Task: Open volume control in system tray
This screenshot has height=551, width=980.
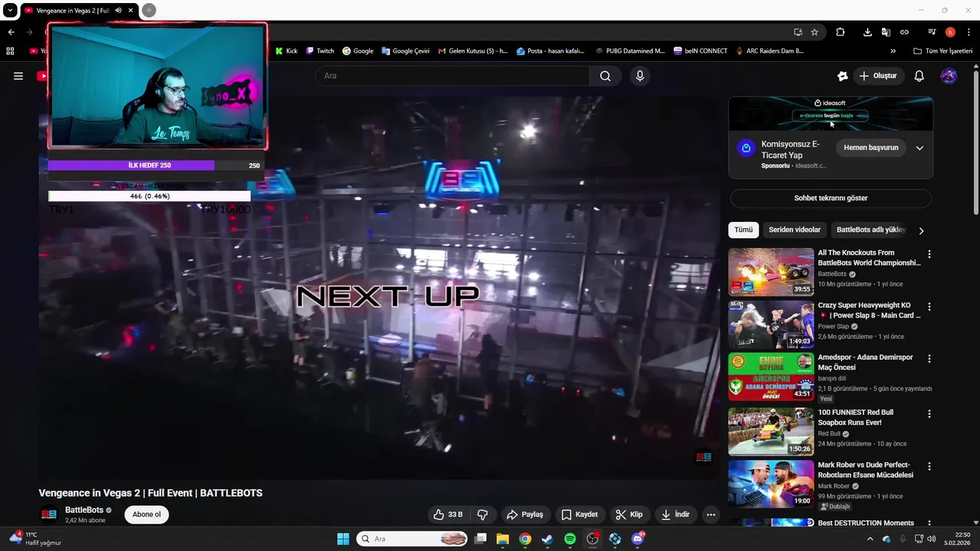Action: point(931,539)
